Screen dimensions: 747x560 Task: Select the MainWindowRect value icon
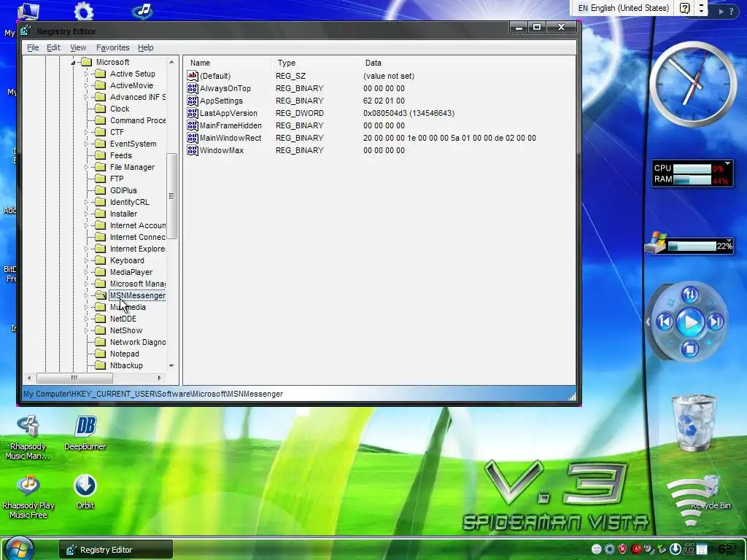click(193, 138)
